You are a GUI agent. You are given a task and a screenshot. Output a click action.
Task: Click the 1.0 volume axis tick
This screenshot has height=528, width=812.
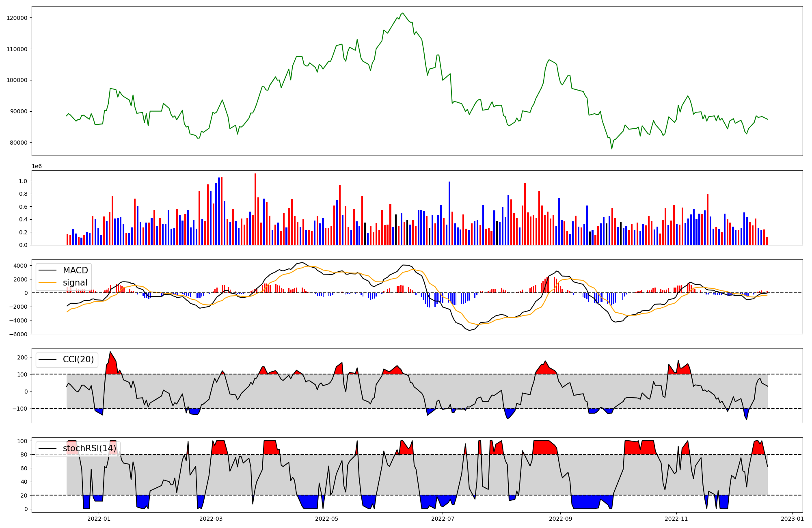23,181
